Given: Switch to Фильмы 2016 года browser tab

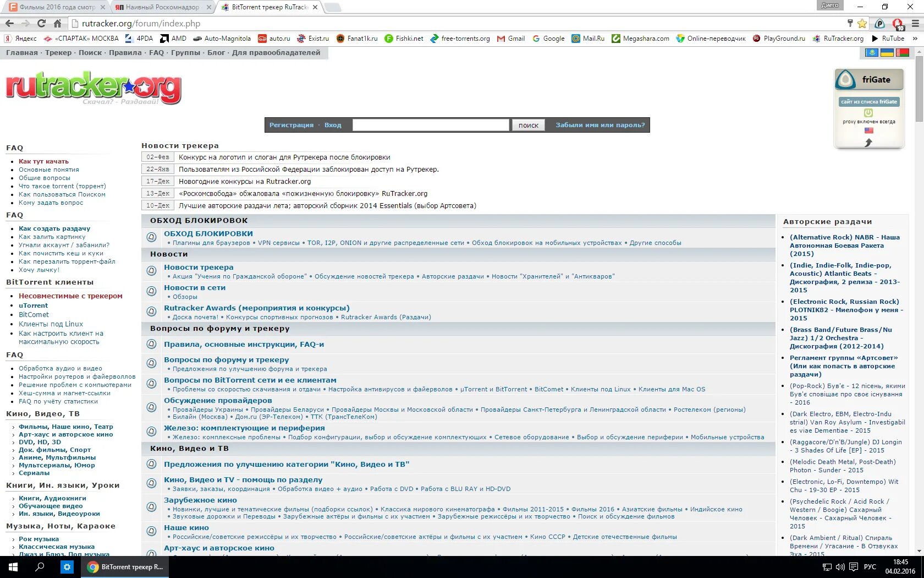Looking at the screenshot, I should click(57, 7).
